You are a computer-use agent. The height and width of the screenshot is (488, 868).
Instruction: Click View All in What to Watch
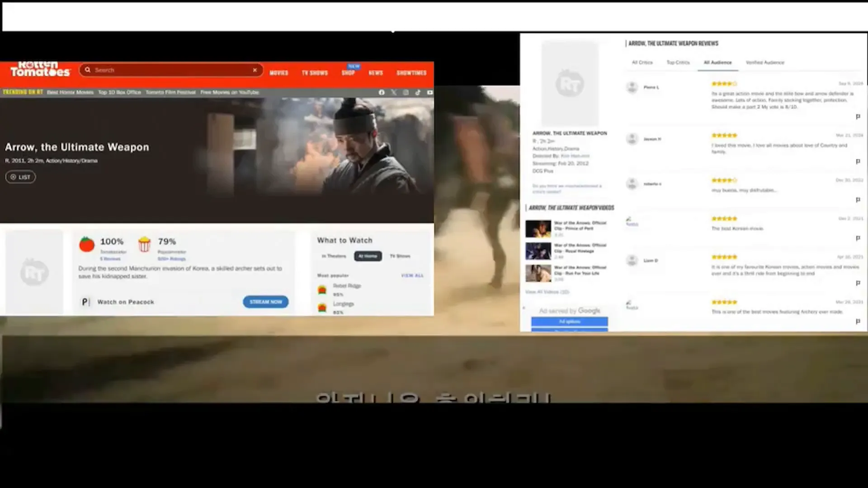(412, 275)
